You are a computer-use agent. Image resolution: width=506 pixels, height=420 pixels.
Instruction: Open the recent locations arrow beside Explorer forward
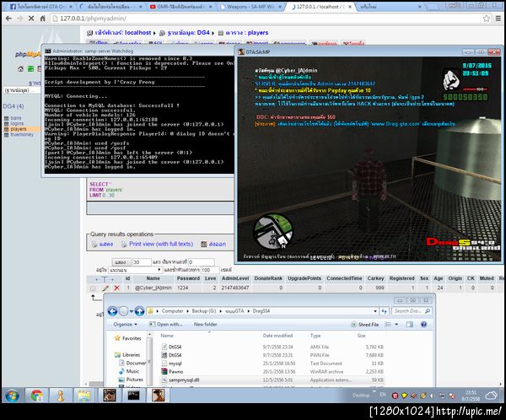click(132, 311)
